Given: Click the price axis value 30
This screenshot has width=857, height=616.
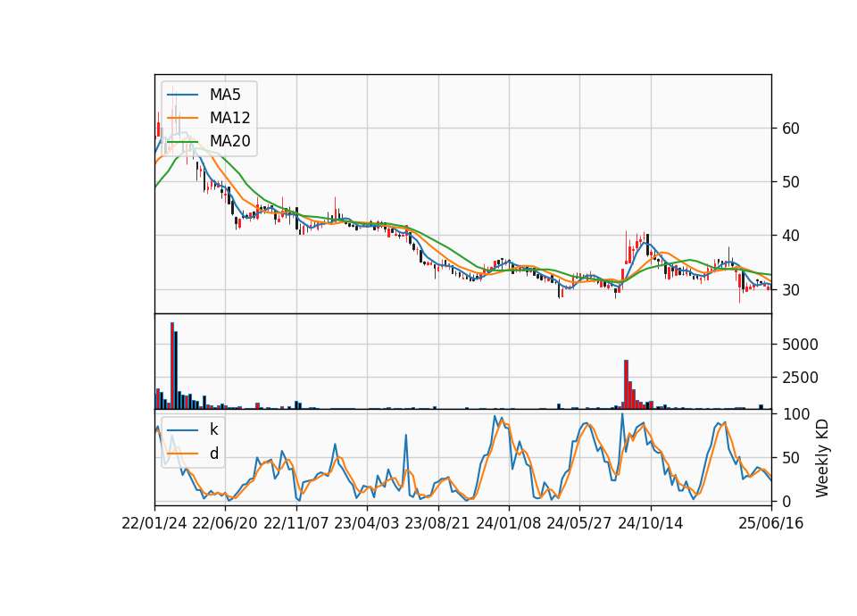Looking at the screenshot, I should pos(791,289).
